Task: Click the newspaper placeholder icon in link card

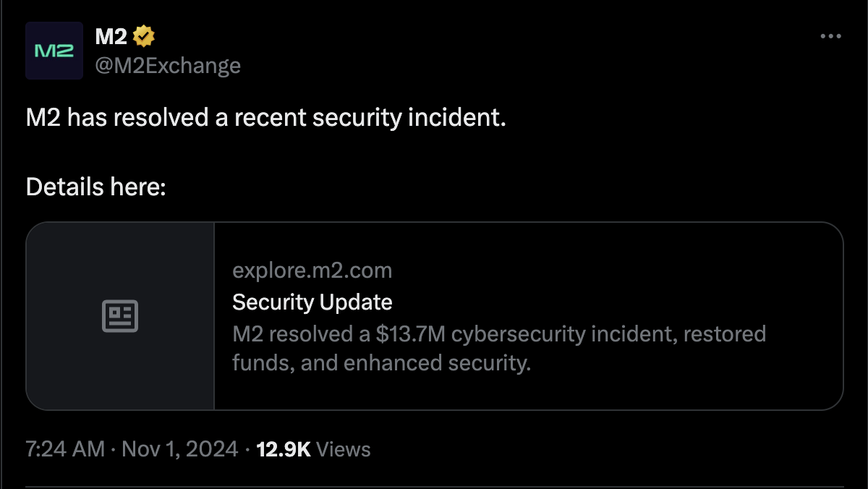Action: (x=120, y=317)
